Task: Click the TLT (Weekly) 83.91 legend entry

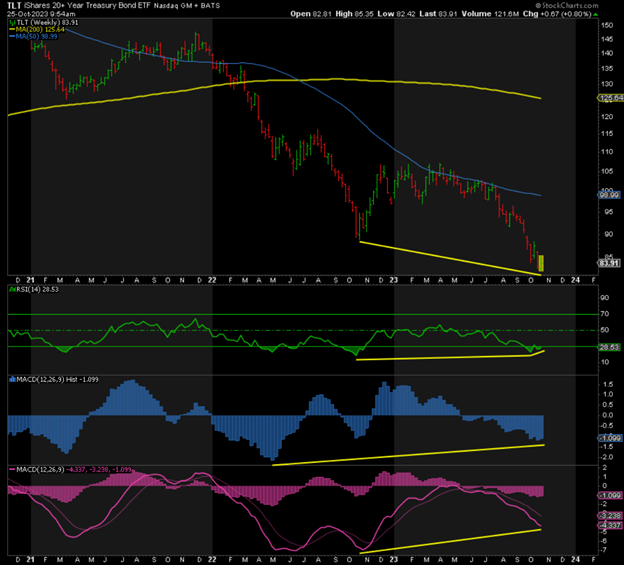Action: [47, 23]
